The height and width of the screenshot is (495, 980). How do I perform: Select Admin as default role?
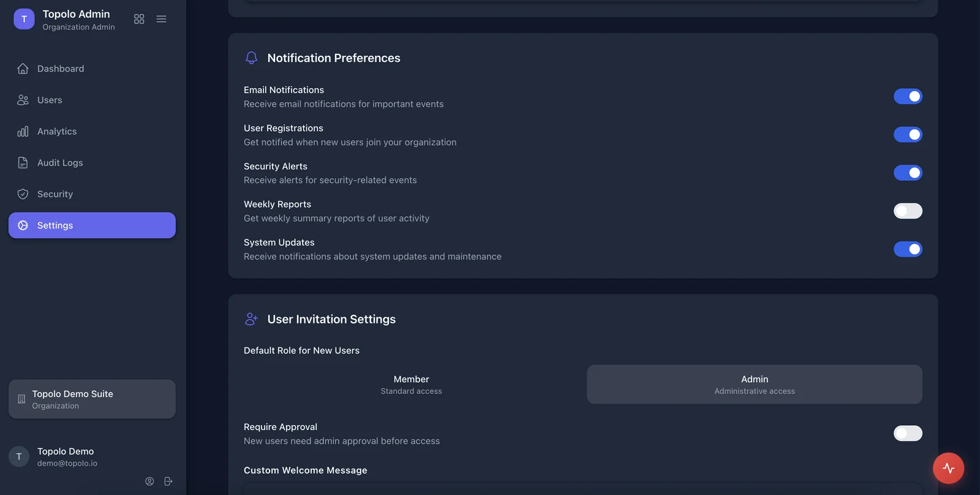click(x=754, y=384)
